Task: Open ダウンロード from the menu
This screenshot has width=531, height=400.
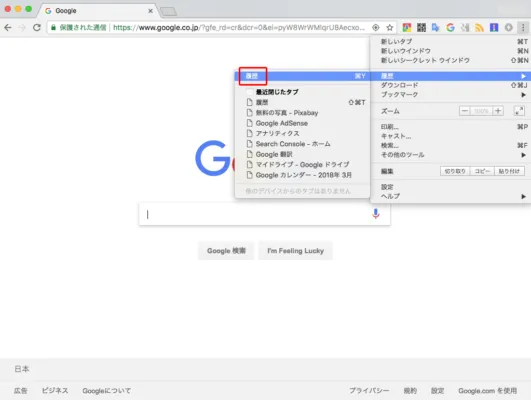Action: [x=451, y=85]
